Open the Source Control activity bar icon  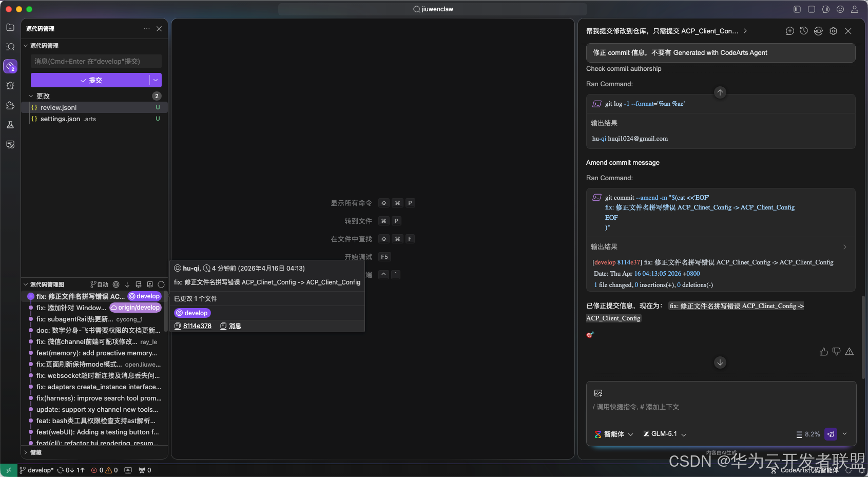10,66
